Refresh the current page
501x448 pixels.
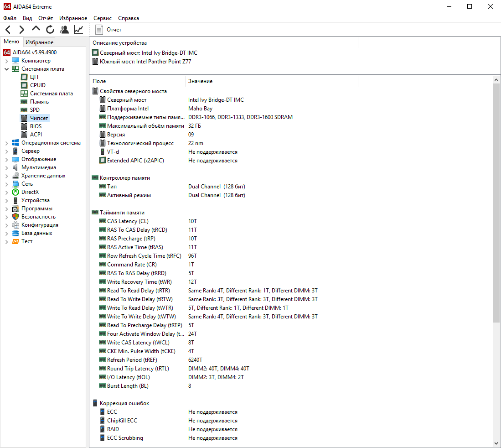[x=50, y=30]
